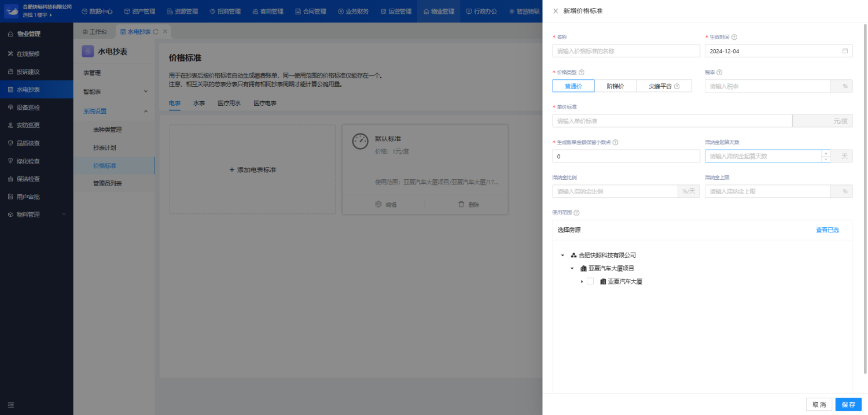The height and width of the screenshot is (415, 868).
Task: Click the help icon beside 税率 label
Action: point(719,72)
